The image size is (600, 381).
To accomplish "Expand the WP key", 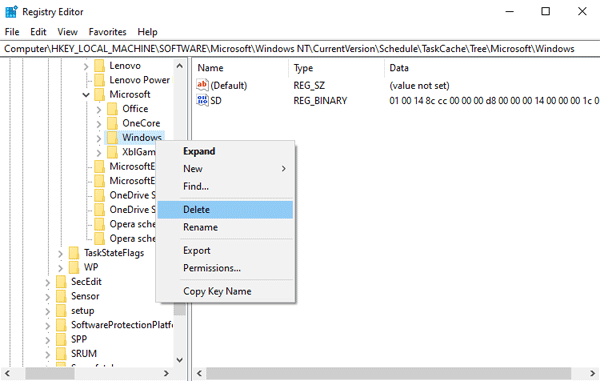I will 60,268.
